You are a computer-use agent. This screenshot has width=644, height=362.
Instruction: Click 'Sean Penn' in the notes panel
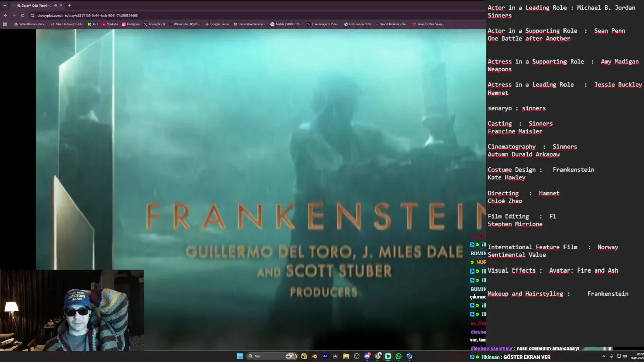pos(609,31)
